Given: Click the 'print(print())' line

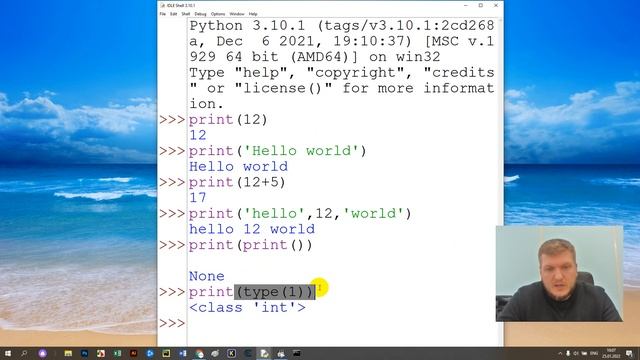Looking at the screenshot, I should 250,245.
